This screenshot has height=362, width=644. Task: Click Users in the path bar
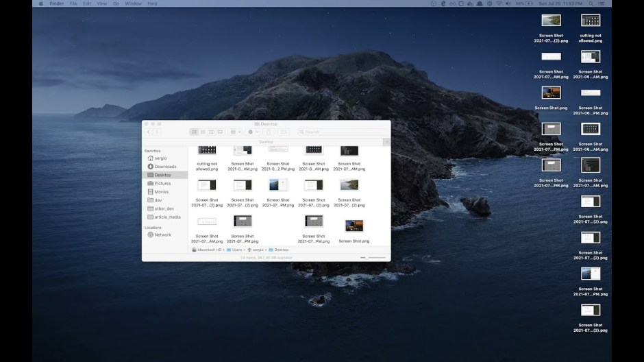coord(236,250)
